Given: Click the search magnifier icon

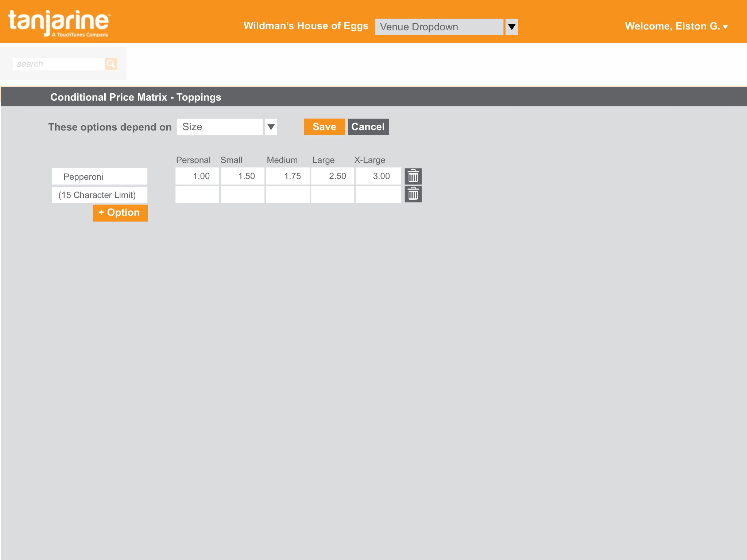Looking at the screenshot, I should point(111,64).
